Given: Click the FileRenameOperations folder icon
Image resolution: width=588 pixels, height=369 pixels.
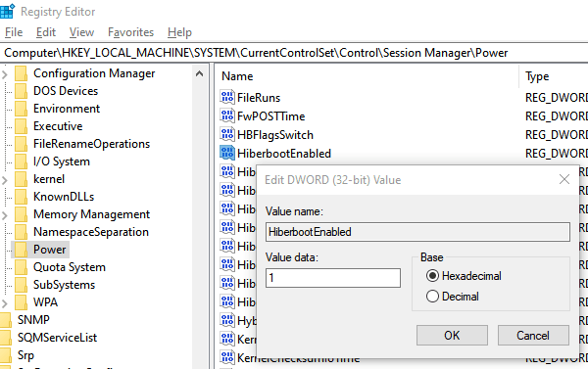Looking at the screenshot, I should pyautogui.click(x=21, y=144).
